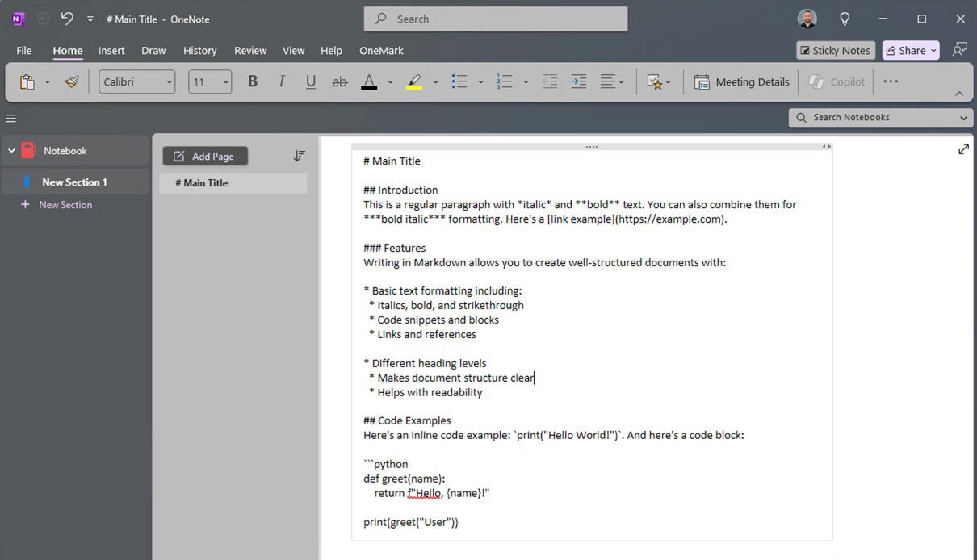Select the Underline icon
The image size is (977, 560).
coord(310,81)
